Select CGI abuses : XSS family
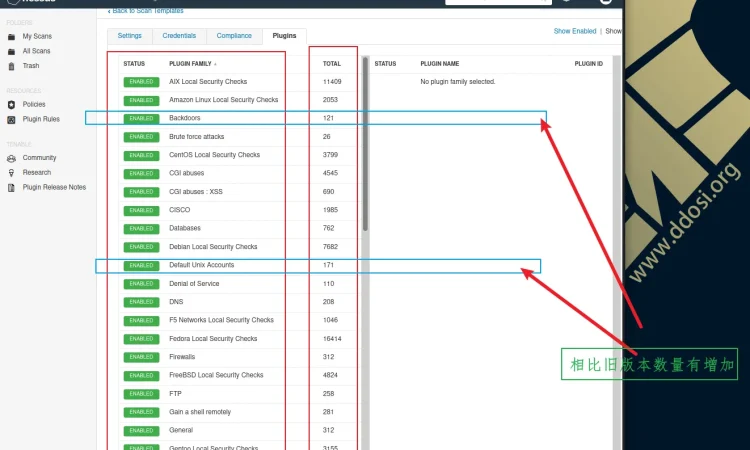The width and height of the screenshot is (750, 450). [x=196, y=192]
